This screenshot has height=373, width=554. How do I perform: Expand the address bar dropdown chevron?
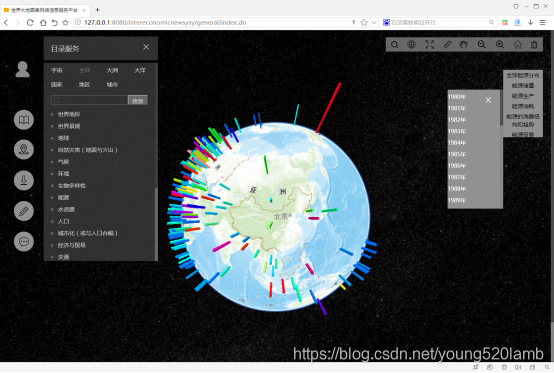[x=374, y=23]
